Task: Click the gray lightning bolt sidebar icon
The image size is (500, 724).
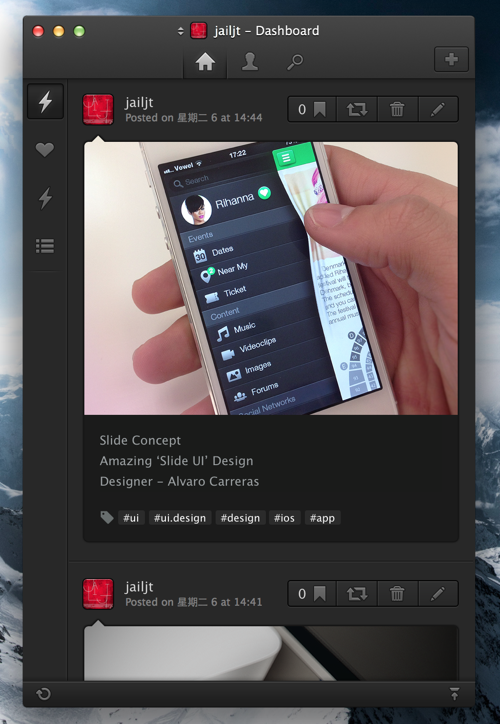Action: point(45,198)
